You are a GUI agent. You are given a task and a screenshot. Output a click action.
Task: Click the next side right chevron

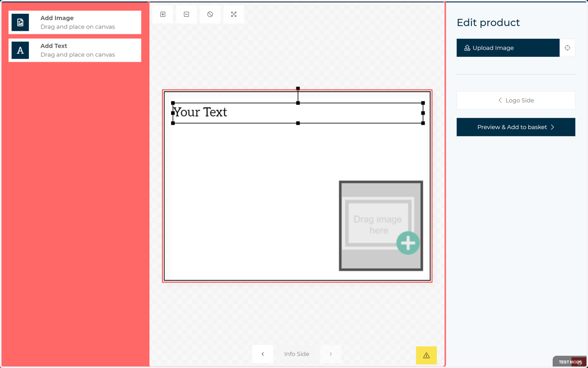click(331, 354)
